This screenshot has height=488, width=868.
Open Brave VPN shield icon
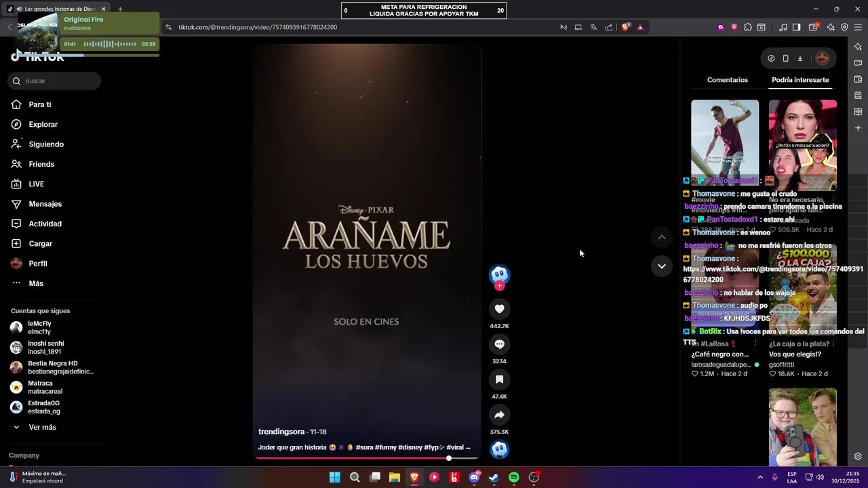[x=844, y=27]
